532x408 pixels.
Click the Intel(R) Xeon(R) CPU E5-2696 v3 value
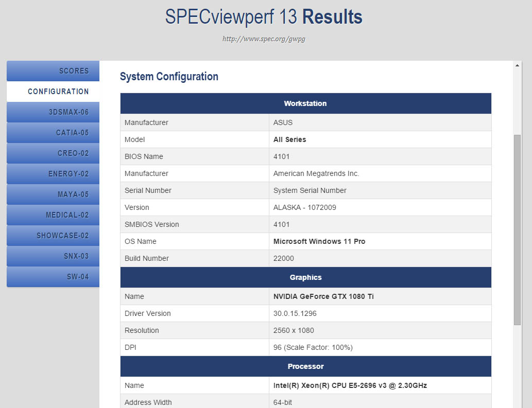(x=350, y=386)
